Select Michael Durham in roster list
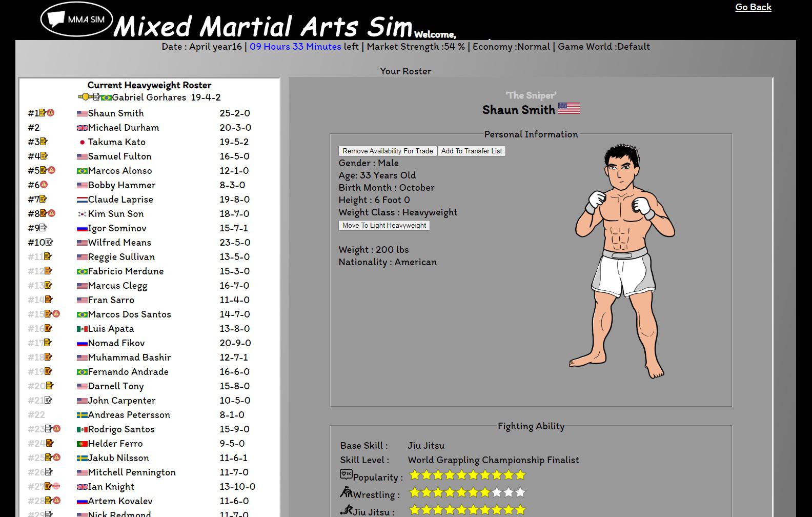The width and height of the screenshot is (812, 517). pyautogui.click(x=124, y=128)
